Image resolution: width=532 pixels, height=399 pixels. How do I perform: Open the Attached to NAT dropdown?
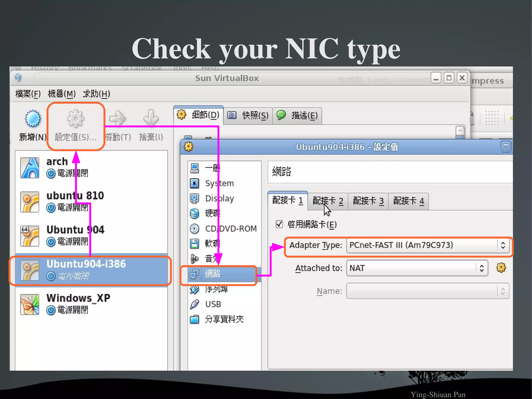pyautogui.click(x=417, y=268)
